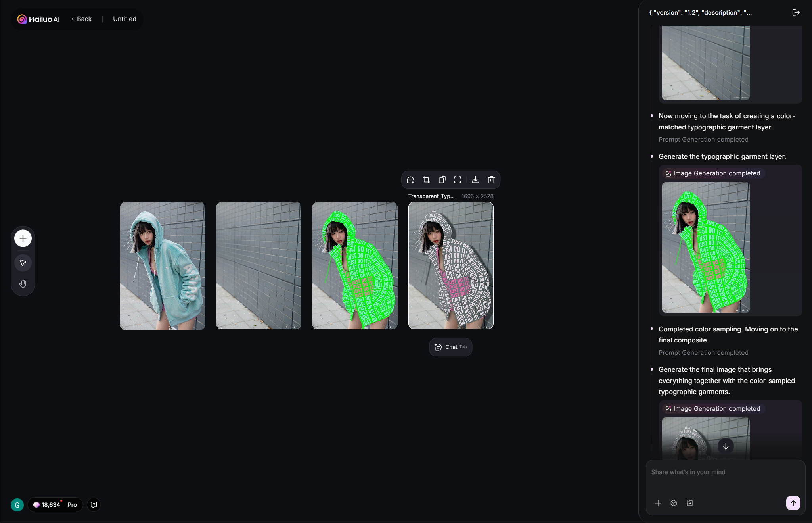Select the original teal hoodie image thumbnail
This screenshot has height=523, width=812.
[163, 266]
